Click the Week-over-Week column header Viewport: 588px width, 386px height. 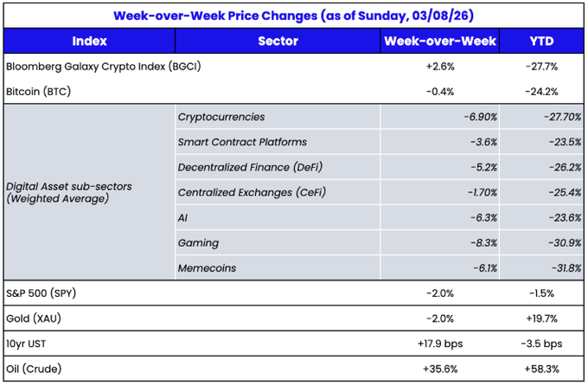tap(440, 41)
